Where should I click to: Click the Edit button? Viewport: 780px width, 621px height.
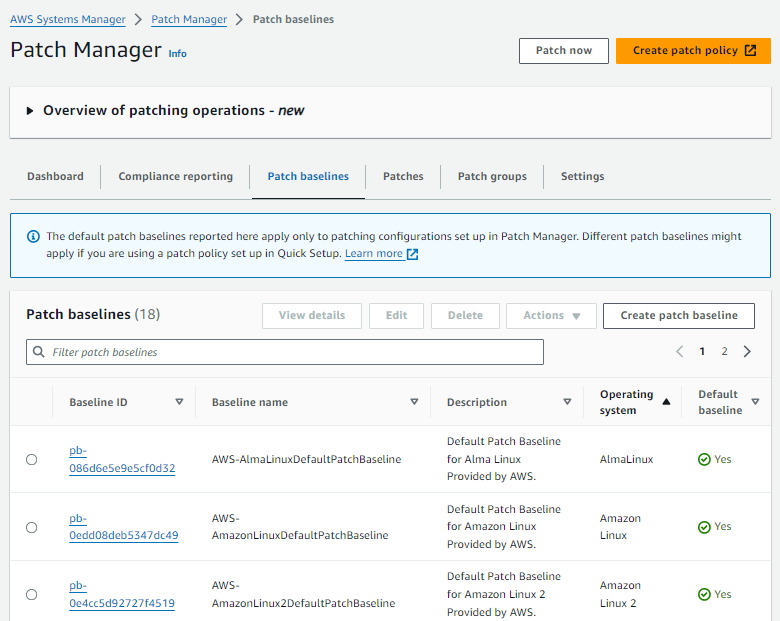[x=396, y=316]
